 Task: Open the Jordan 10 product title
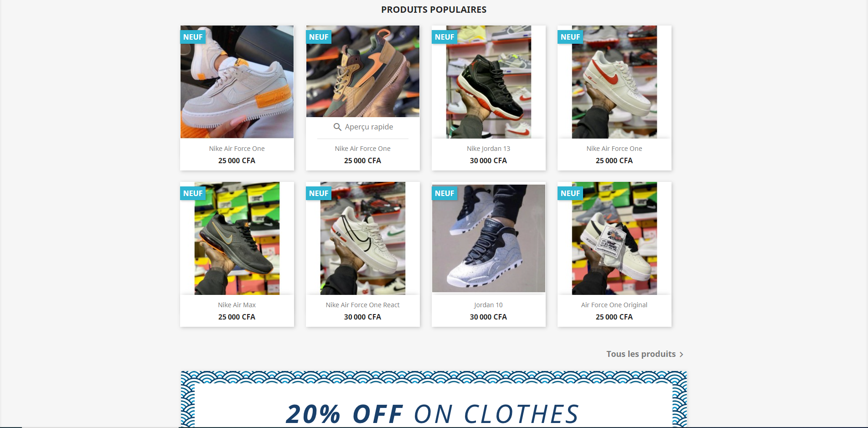(488, 305)
